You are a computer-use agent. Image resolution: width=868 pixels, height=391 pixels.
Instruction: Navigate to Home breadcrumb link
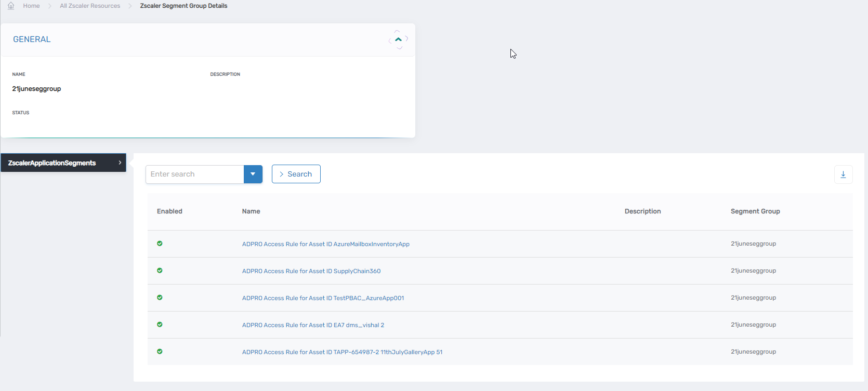31,6
